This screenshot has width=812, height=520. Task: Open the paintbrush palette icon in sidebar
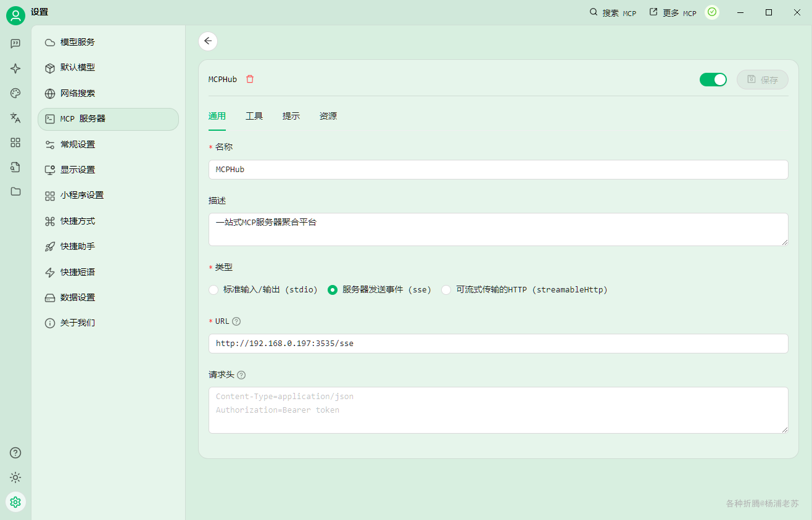click(x=15, y=93)
